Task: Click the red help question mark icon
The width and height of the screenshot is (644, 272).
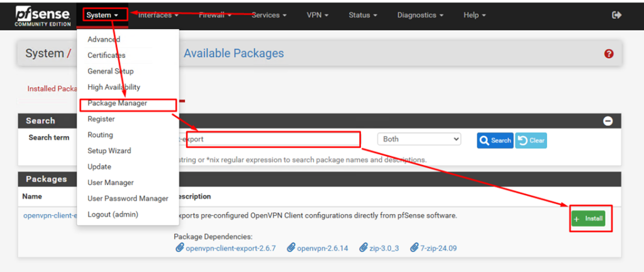Action: [x=608, y=54]
